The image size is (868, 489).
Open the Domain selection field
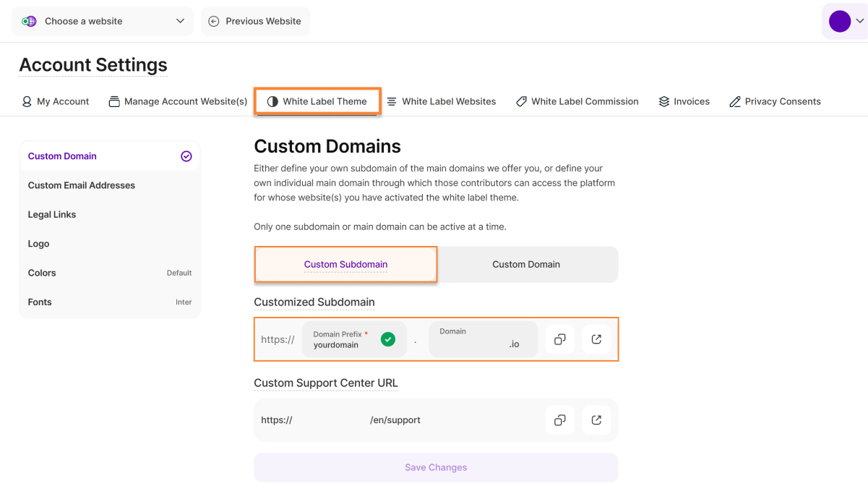(x=483, y=339)
